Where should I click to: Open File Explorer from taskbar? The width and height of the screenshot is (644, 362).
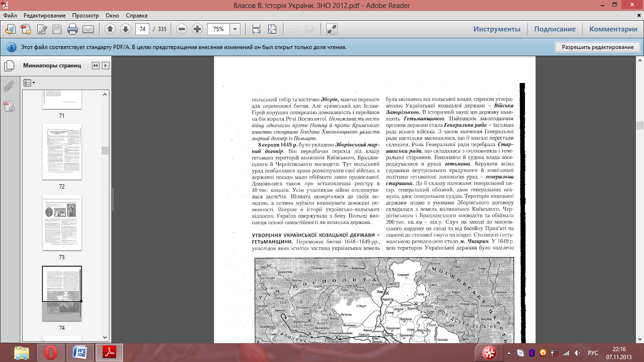22,353
